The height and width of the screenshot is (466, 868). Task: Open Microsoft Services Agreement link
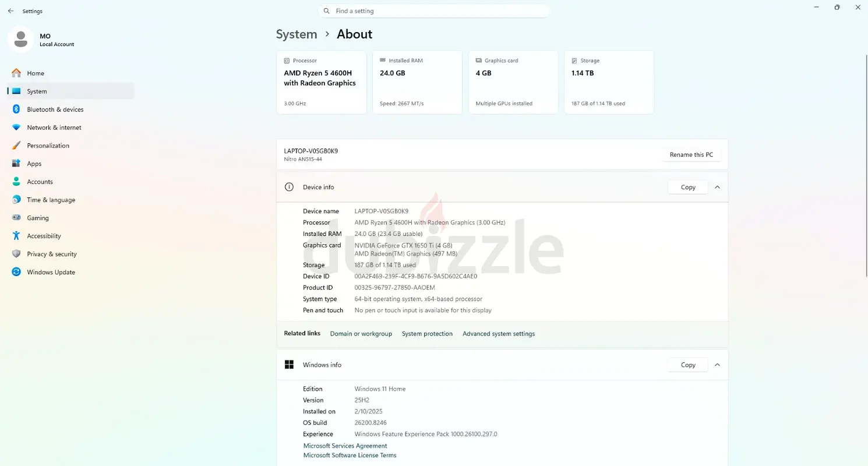pos(345,446)
